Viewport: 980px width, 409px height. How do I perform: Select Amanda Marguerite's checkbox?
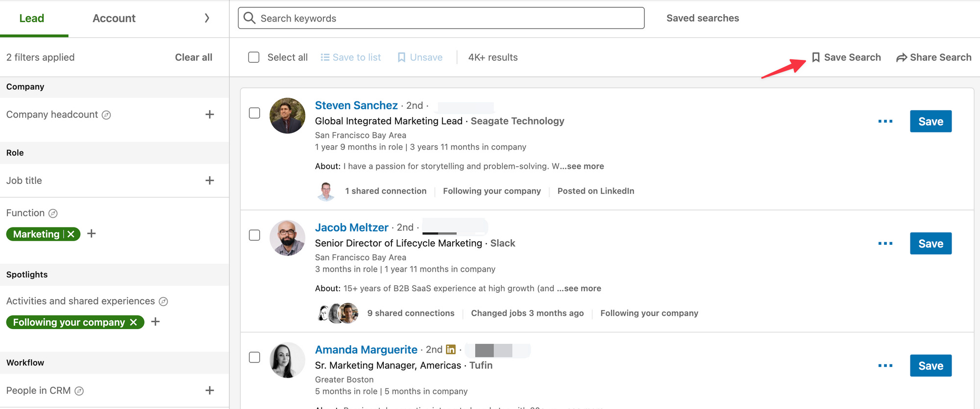(x=254, y=357)
